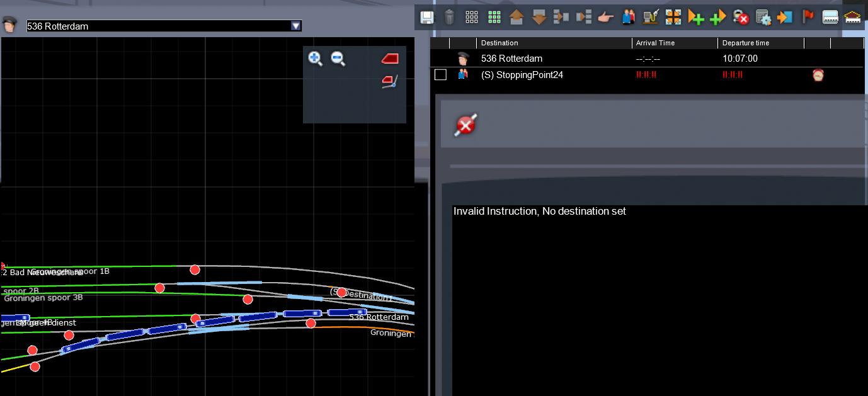Click the red departure time of StoppingPoint24
This screenshot has width=868, height=396.
733,75
